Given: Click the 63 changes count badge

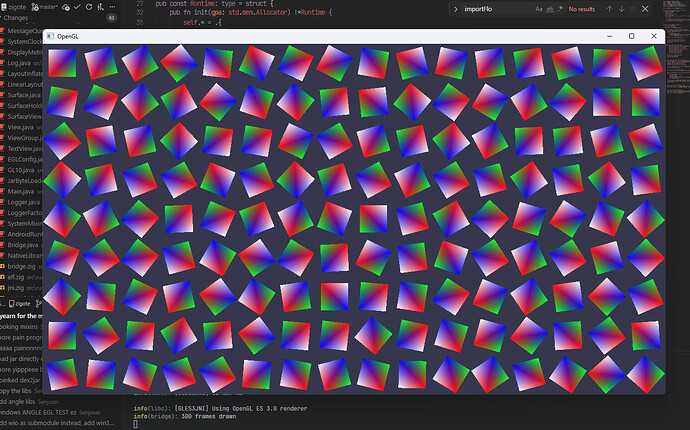Looking at the screenshot, I should (111, 18).
